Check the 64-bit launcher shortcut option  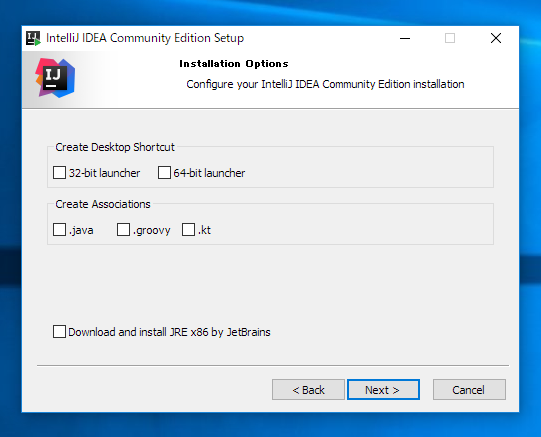tap(164, 172)
